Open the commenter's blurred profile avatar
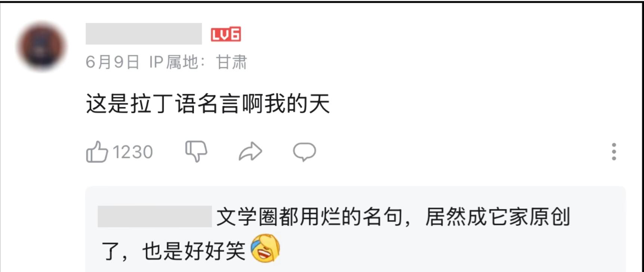 point(42,47)
